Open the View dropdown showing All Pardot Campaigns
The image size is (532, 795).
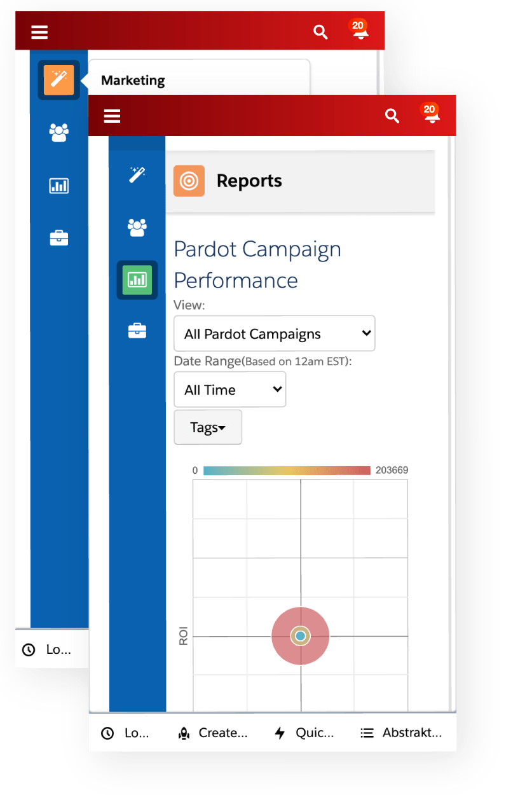click(x=275, y=333)
